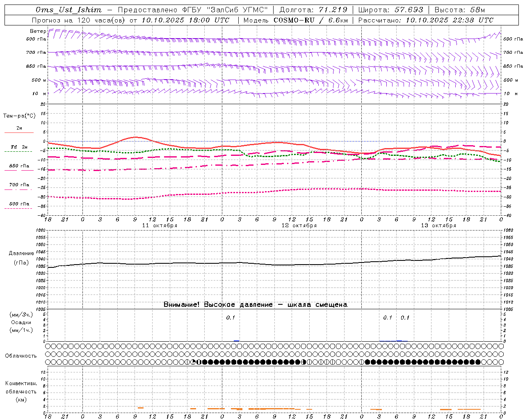Click the (мм/1ч.) precipitation unit label

(x=21, y=330)
